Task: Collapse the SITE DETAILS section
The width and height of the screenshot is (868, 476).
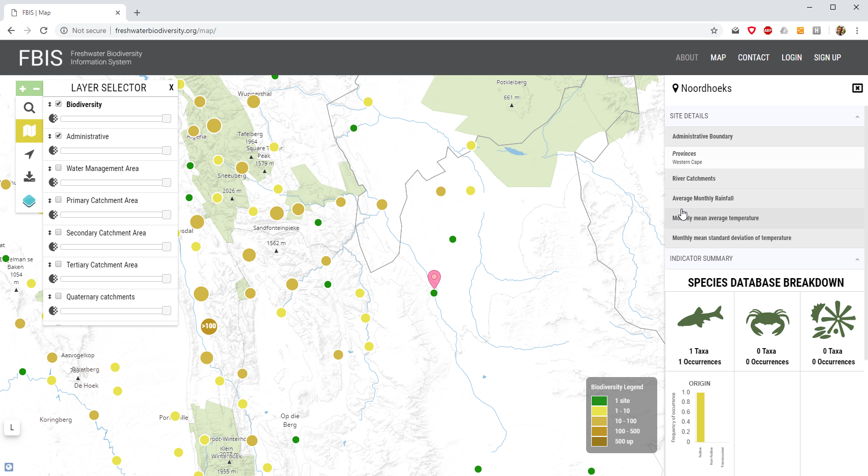Action: pos(856,116)
